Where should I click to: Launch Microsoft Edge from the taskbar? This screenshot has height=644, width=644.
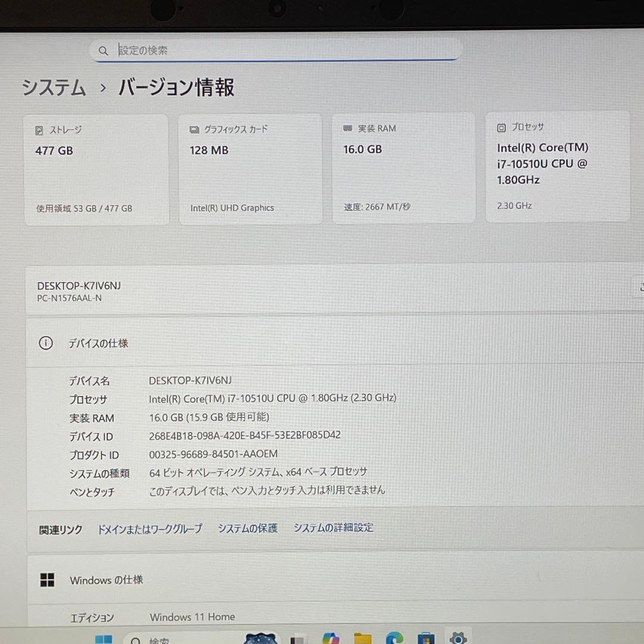coord(394,637)
